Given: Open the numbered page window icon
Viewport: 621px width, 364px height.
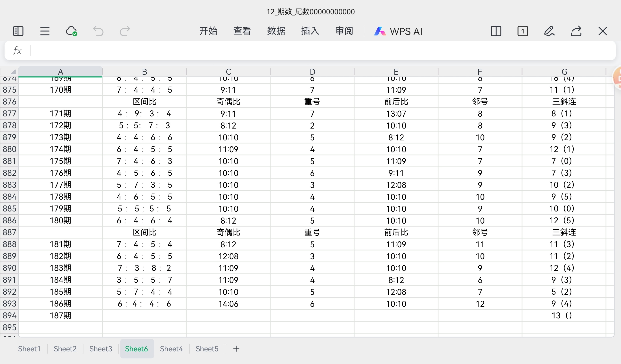Looking at the screenshot, I should 523,31.
